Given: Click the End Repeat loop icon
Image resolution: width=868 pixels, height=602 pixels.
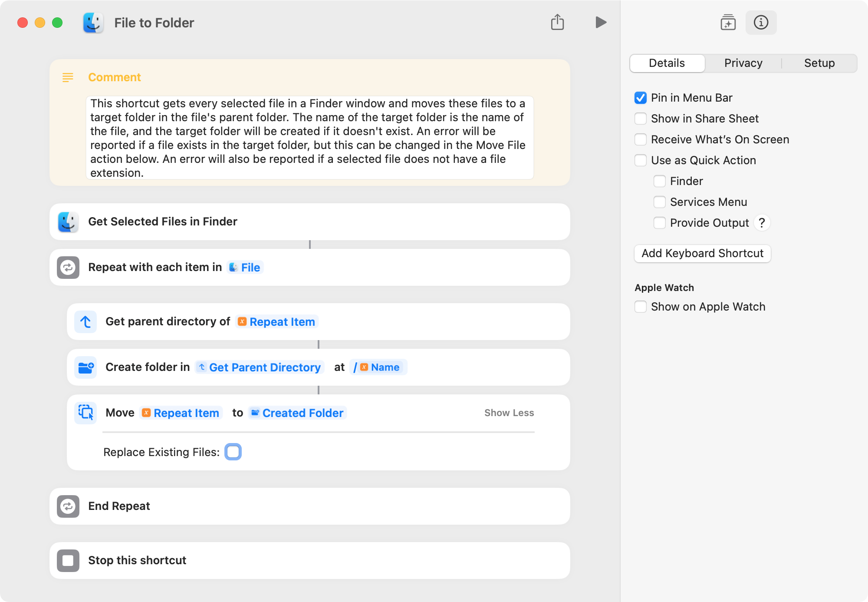Looking at the screenshot, I should [68, 506].
